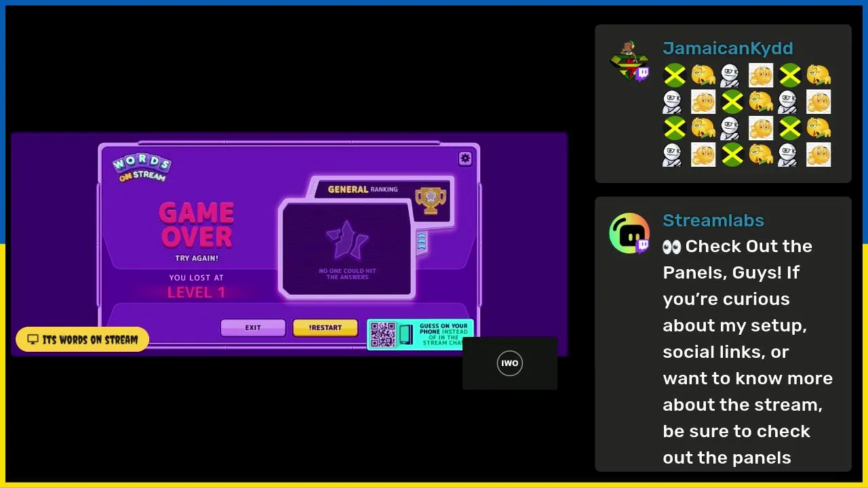Click the first Jamaican flag emote in chat
Image resolution: width=868 pixels, height=488 pixels.
[675, 75]
